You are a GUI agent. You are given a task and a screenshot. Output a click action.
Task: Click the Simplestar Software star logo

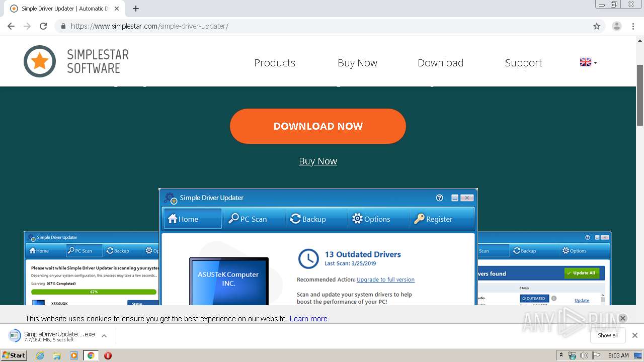point(40,61)
